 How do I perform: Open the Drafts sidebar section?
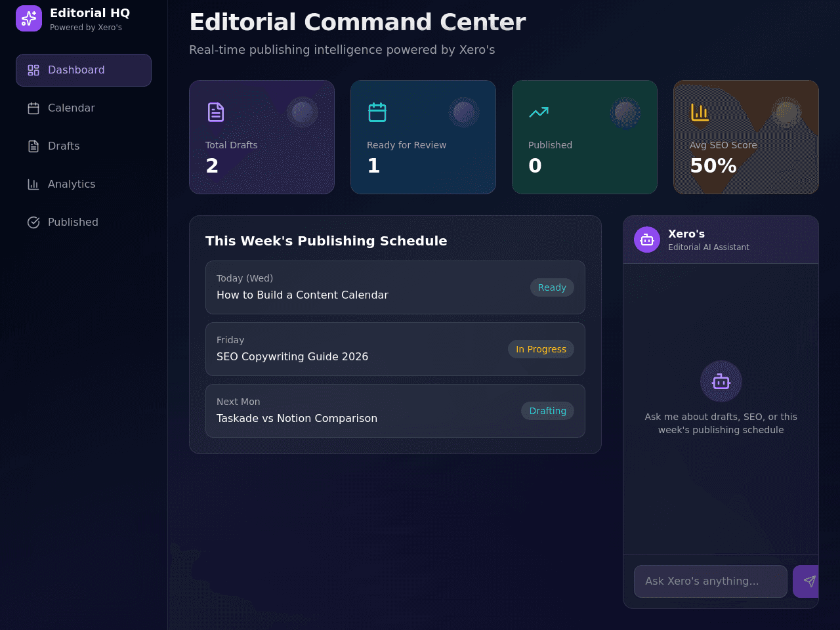pyautogui.click(x=83, y=146)
